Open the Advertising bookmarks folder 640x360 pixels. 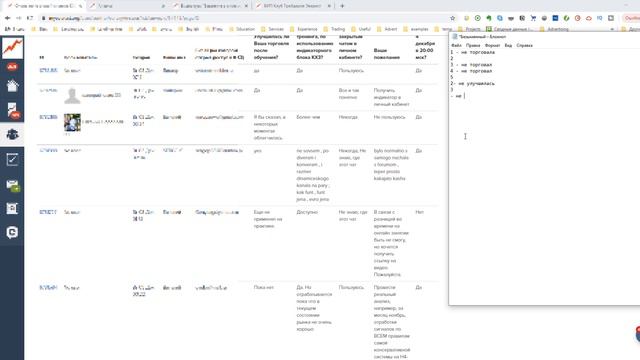(x=554, y=29)
